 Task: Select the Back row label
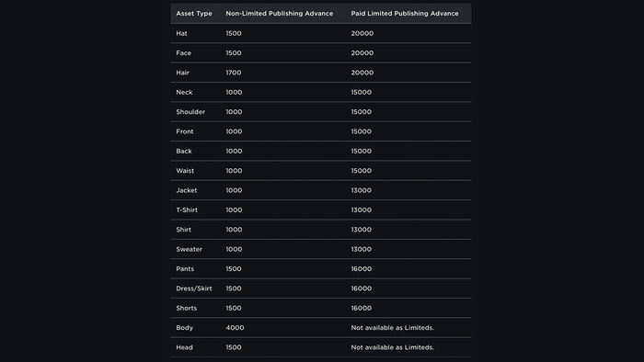[184, 152]
